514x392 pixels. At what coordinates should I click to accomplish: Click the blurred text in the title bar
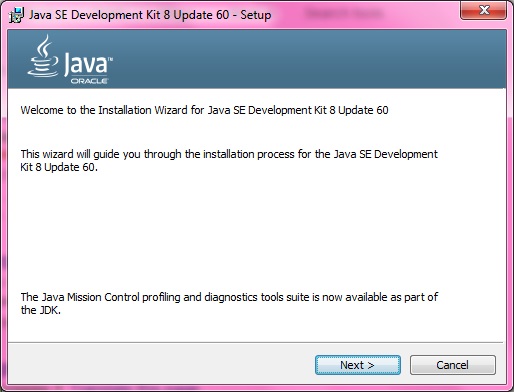coord(344,14)
